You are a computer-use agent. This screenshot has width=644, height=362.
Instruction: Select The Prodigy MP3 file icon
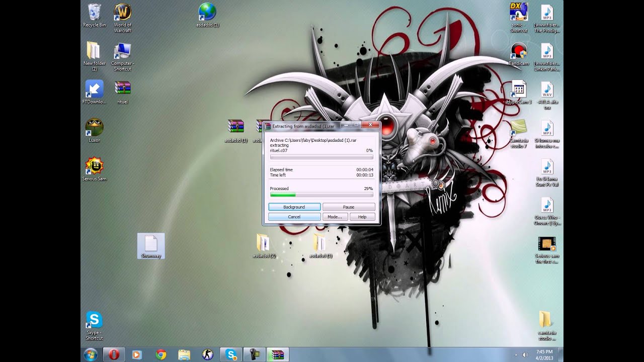[x=546, y=18]
